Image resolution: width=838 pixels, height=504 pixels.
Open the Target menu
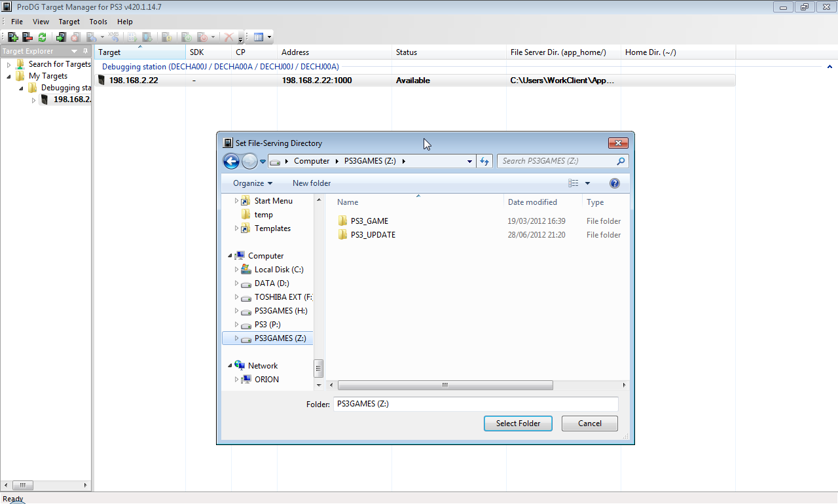click(69, 22)
